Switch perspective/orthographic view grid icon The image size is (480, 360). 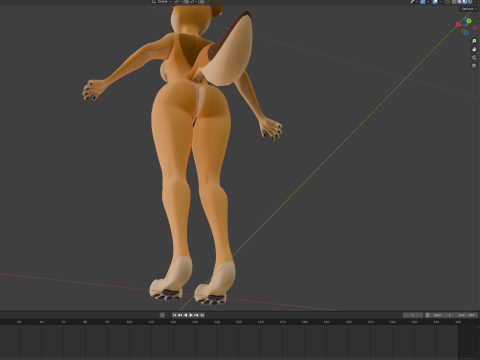click(474, 66)
